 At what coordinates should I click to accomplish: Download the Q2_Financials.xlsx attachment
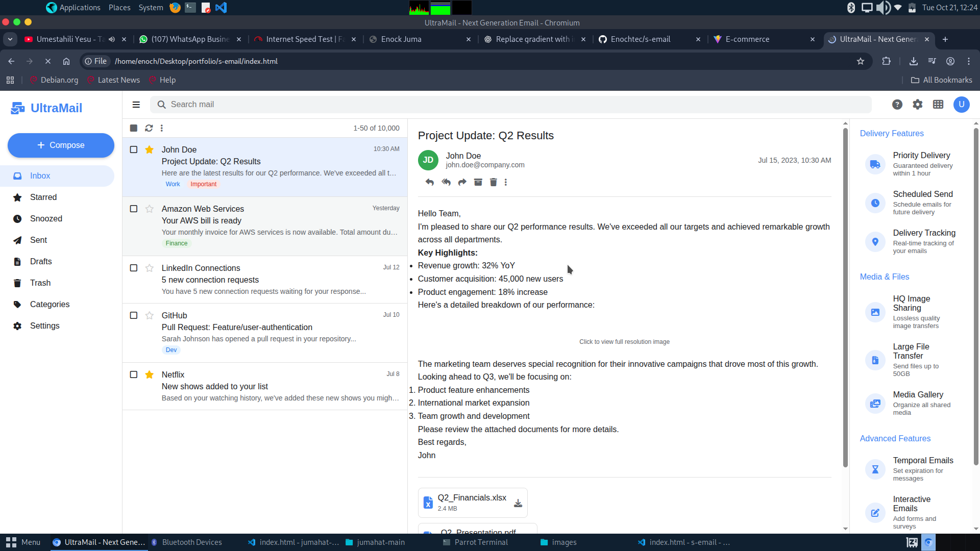point(518,503)
